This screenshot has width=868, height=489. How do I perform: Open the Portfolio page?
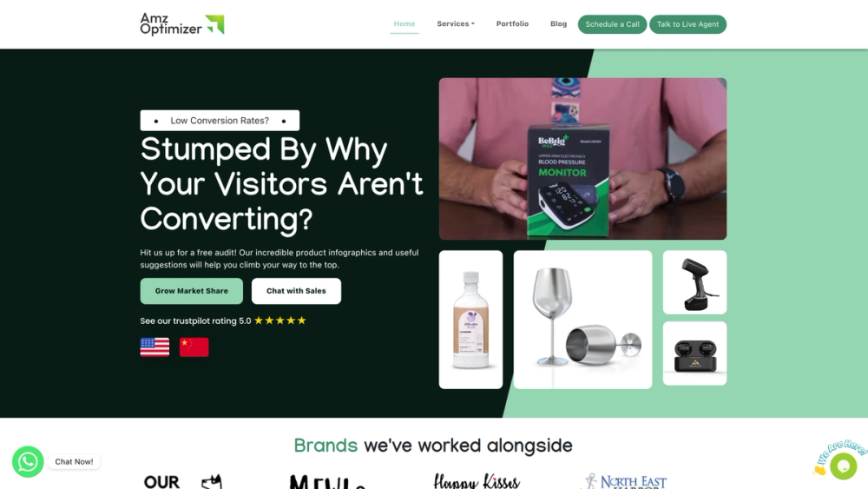(512, 23)
